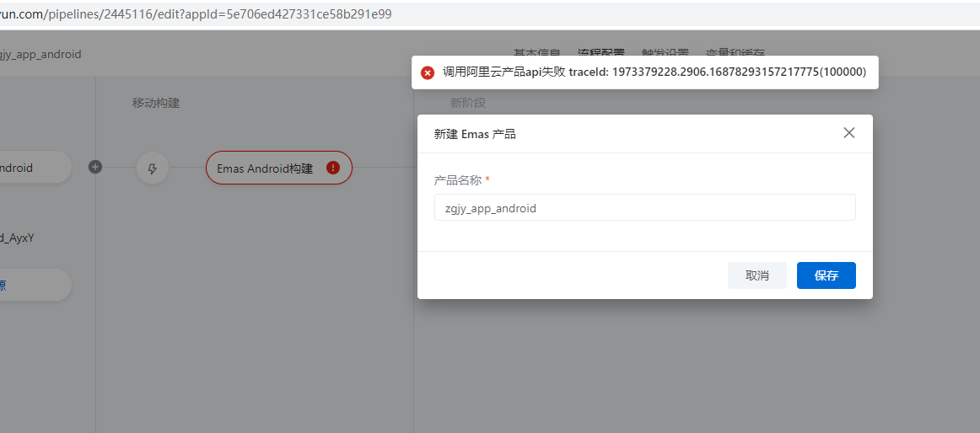Click the 保存 button
Image resolution: width=980 pixels, height=433 pixels.
click(827, 275)
